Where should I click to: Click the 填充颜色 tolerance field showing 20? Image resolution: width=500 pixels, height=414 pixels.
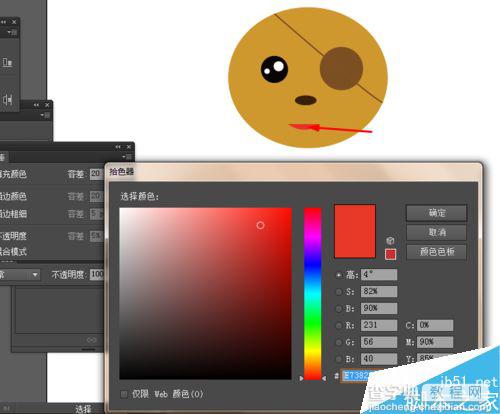coord(96,174)
